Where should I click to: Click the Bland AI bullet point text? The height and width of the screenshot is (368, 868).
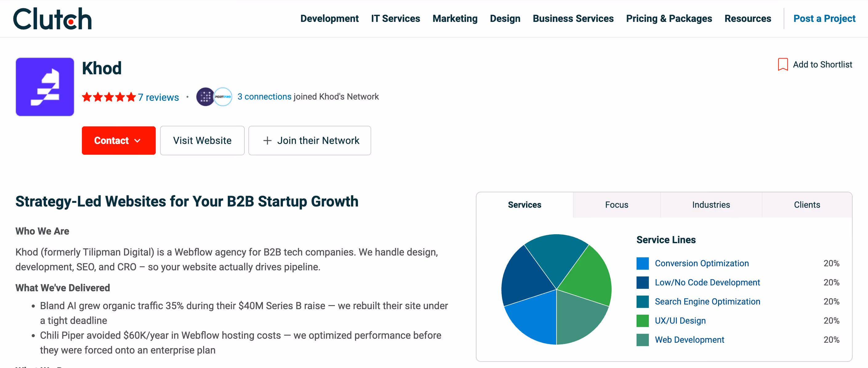(244, 313)
